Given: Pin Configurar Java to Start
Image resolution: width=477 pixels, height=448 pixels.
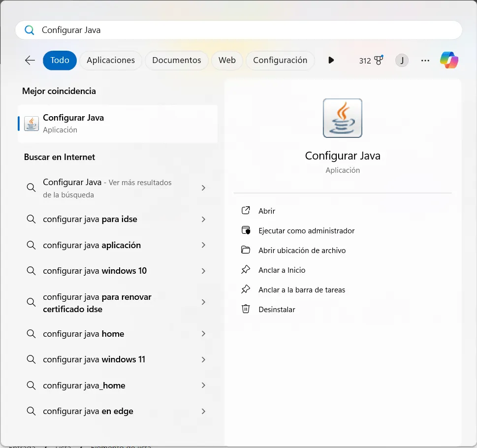Looking at the screenshot, I should [282, 270].
